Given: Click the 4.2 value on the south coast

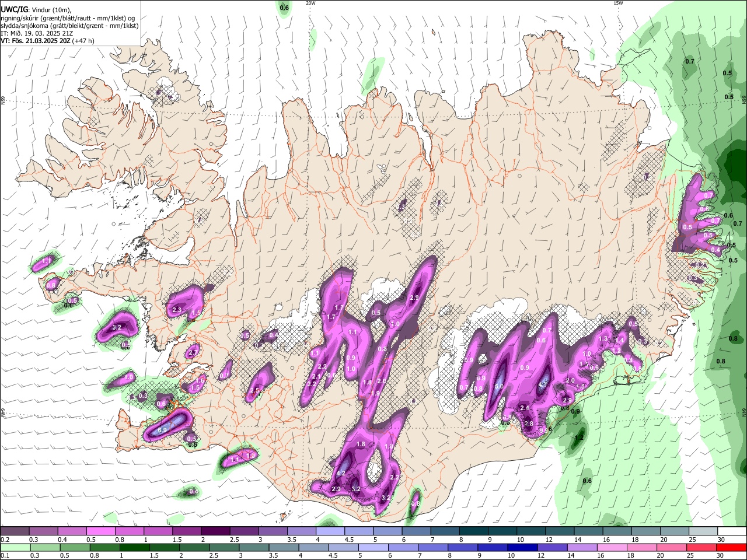Looking at the screenshot, I should click(341, 473).
